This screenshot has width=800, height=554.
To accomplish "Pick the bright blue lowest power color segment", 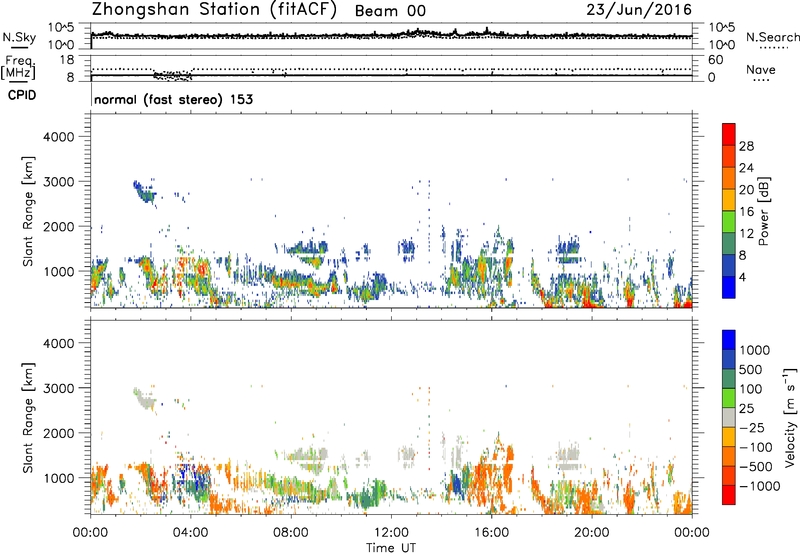I will tap(729, 287).
